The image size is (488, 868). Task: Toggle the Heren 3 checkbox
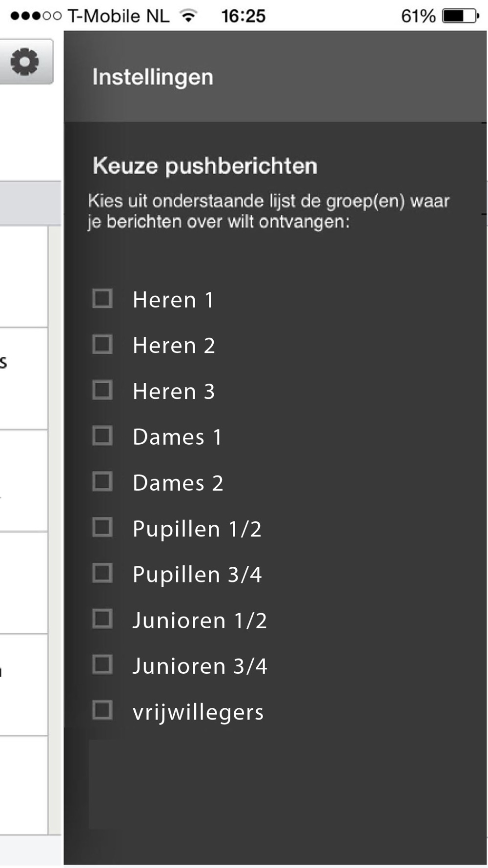click(102, 390)
